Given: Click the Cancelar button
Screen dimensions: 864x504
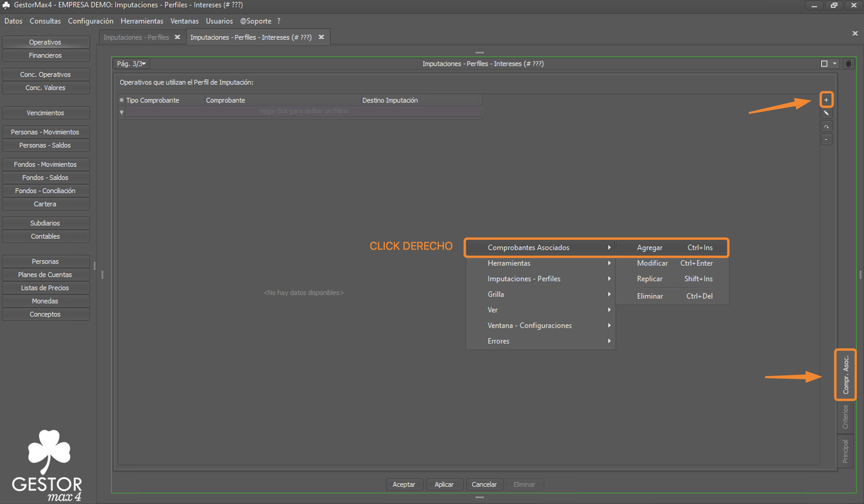Looking at the screenshot, I should pyautogui.click(x=484, y=485).
